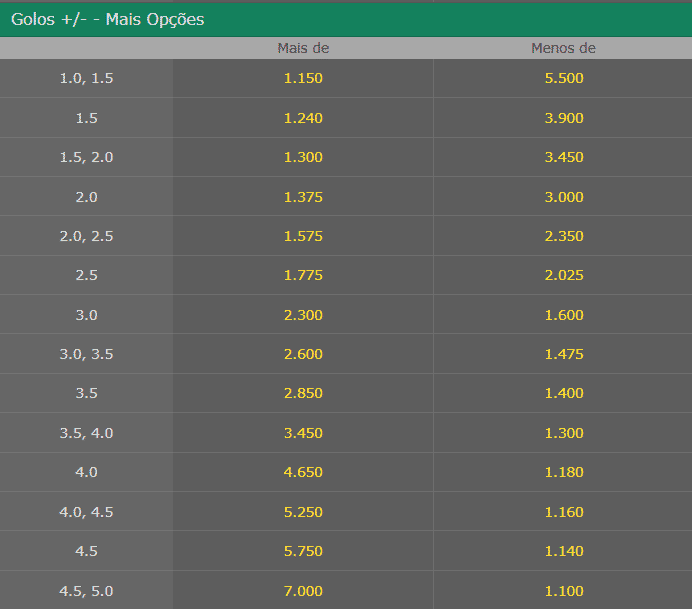The image size is (692, 609).
Task: Select Mais de 3.5 odds 2.850
Action: [x=303, y=393]
